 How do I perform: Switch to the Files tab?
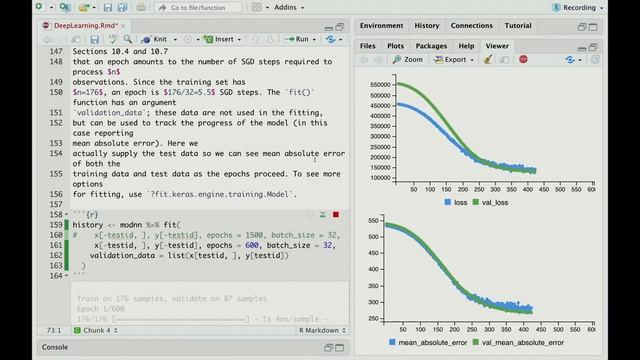(x=367, y=46)
